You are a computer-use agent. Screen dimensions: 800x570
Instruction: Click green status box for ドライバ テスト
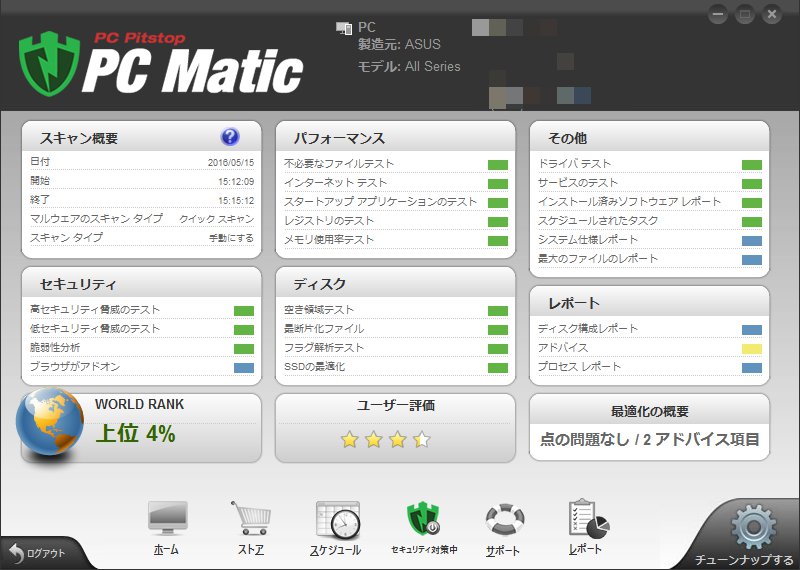click(x=752, y=165)
